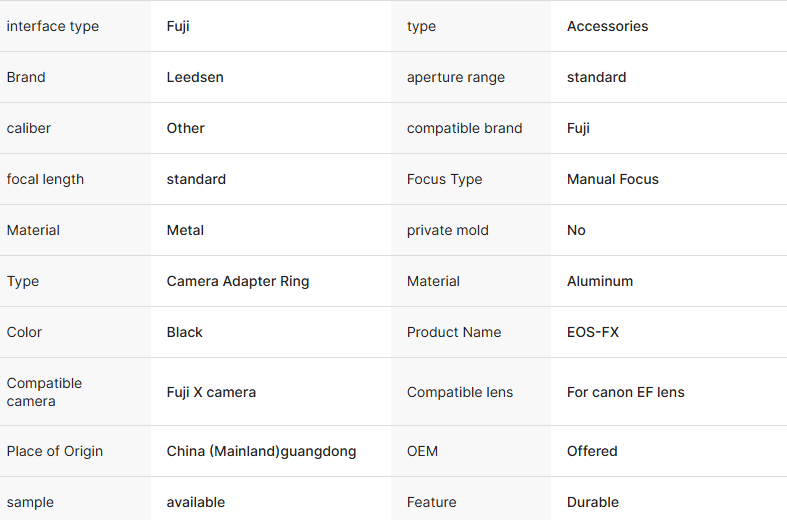
Task: Click the 'EOS-FX' product name value
Action: pyautogui.click(x=593, y=332)
